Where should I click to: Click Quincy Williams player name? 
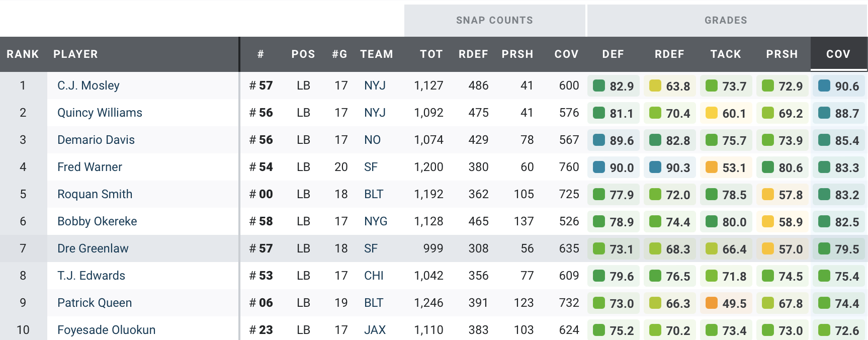(x=100, y=113)
